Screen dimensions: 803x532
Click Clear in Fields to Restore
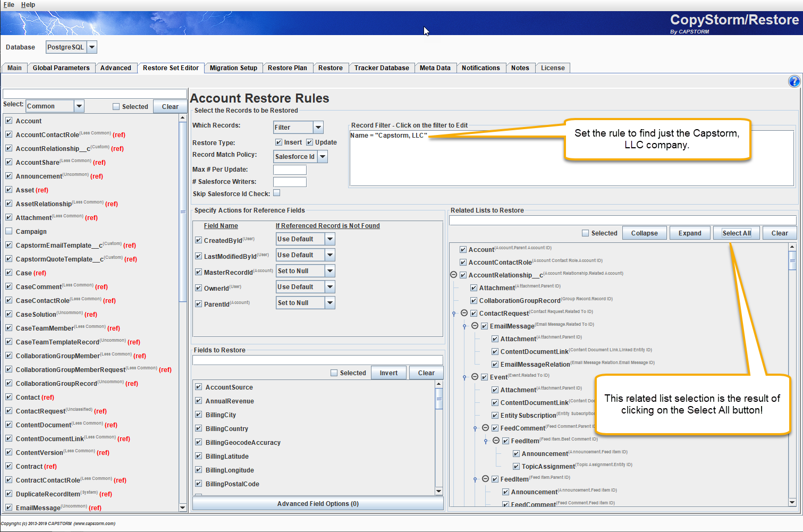[x=426, y=373]
